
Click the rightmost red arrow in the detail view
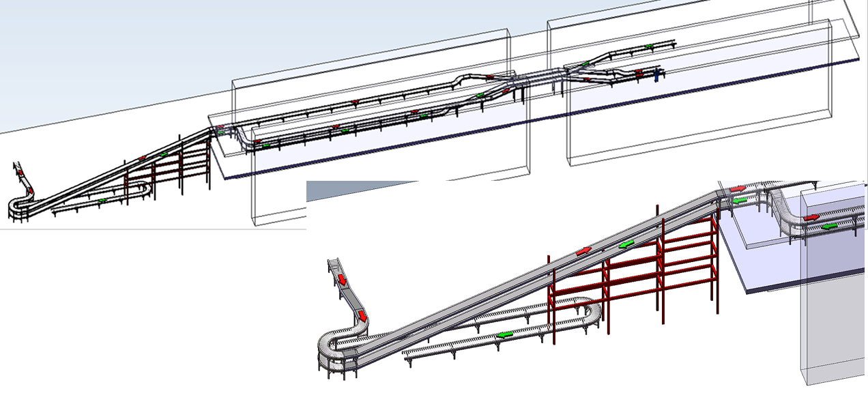(x=811, y=217)
